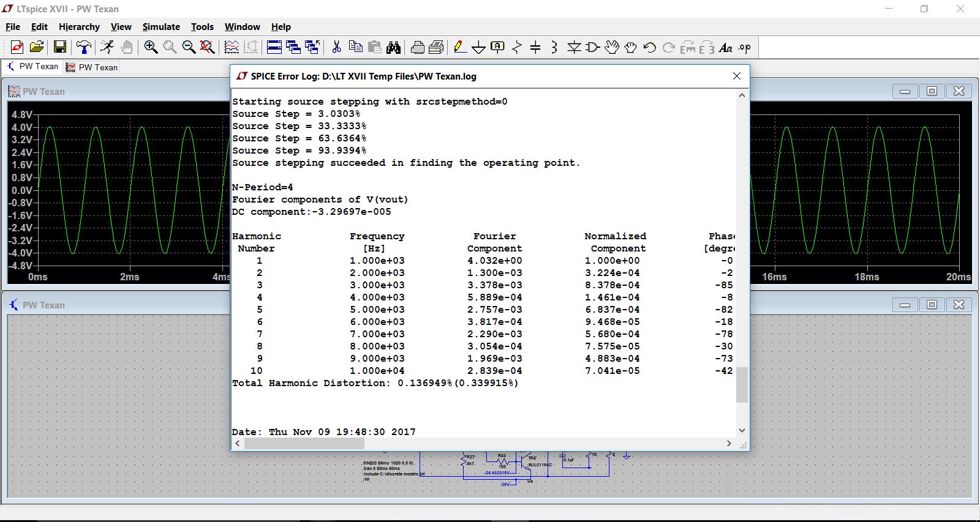Click the 20ms label on time axis
The height and width of the screenshot is (522, 980).
pos(958,277)
